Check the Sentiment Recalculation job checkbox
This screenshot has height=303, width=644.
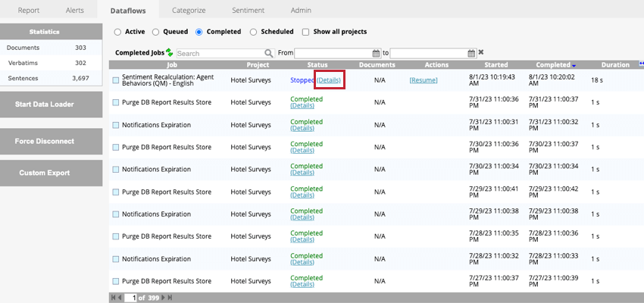tap(116, 80)
